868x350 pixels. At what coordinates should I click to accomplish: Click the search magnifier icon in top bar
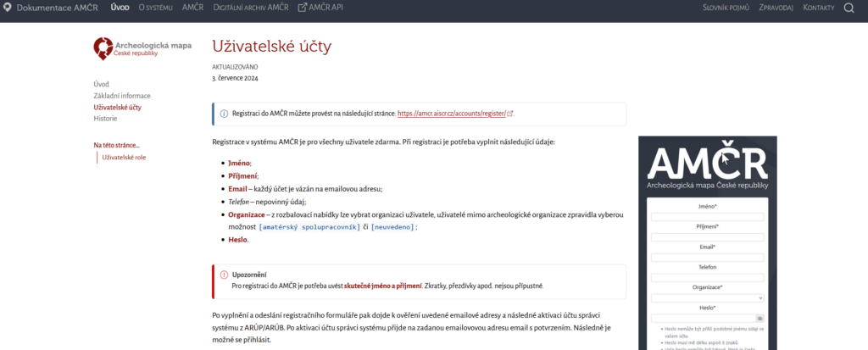(849, 8)
